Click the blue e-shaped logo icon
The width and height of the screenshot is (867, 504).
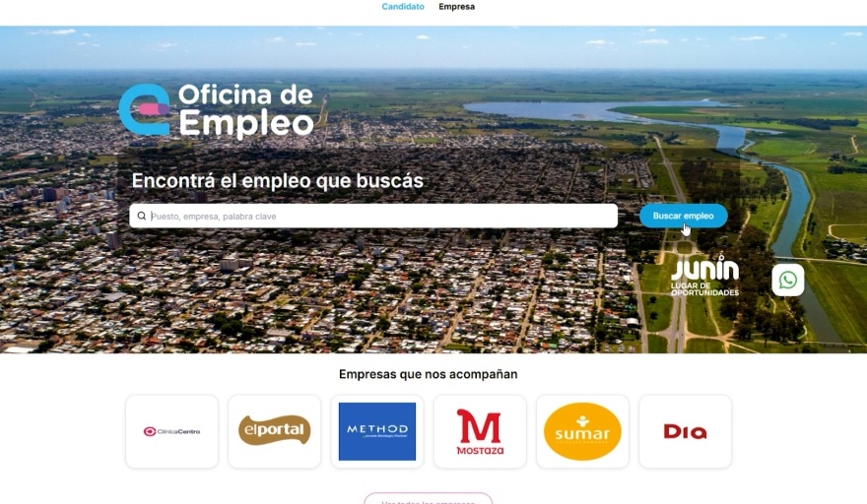[x=145, y=109]
